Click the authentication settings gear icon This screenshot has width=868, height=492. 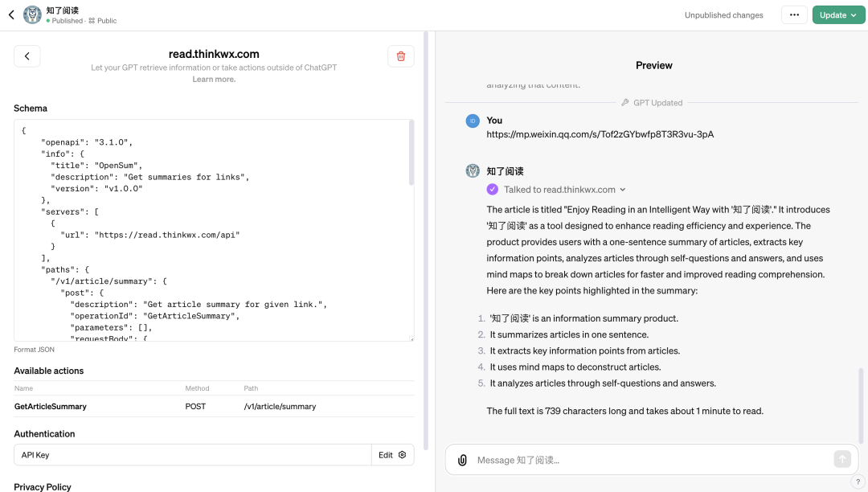(403, 455)
